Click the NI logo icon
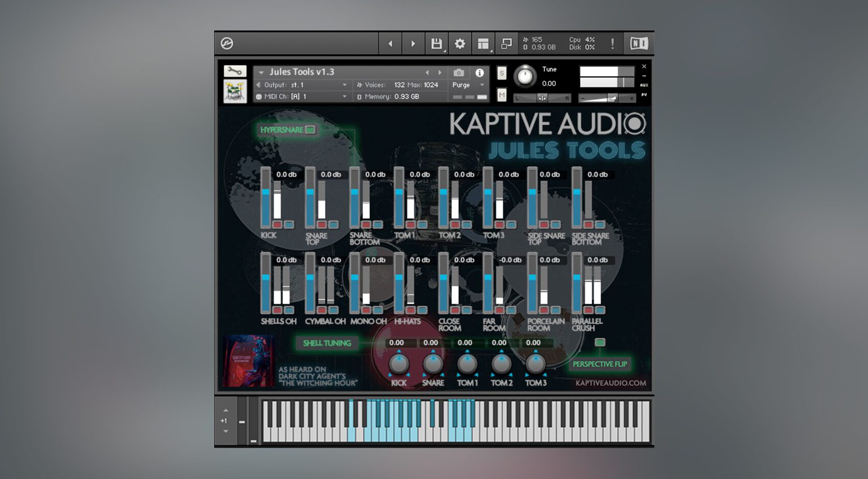The width and height of the screenshot is (868, 479). tap(639, 43)
